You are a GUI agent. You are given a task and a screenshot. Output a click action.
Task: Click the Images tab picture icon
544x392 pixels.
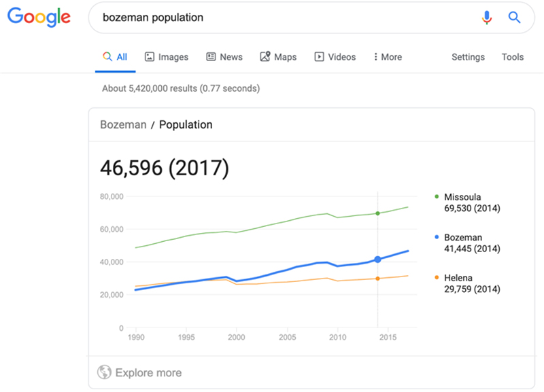[150, 56]
